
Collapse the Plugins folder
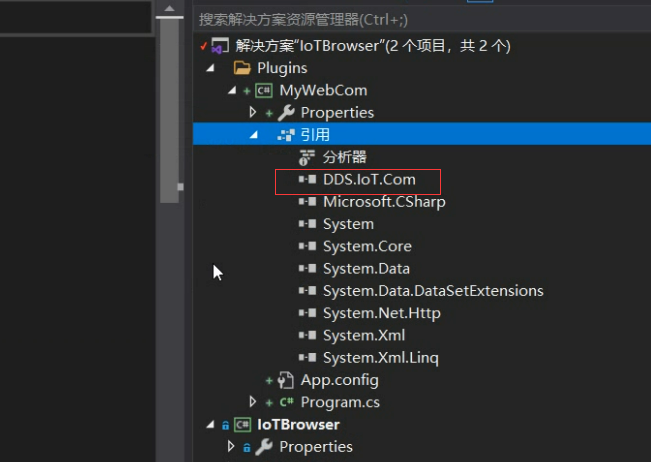[210, 68]
